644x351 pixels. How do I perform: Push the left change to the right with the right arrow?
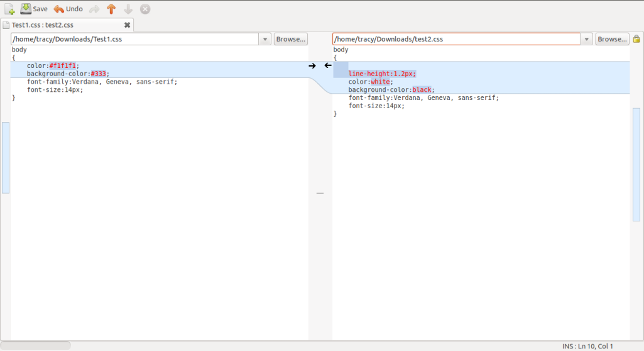(312, 65)
